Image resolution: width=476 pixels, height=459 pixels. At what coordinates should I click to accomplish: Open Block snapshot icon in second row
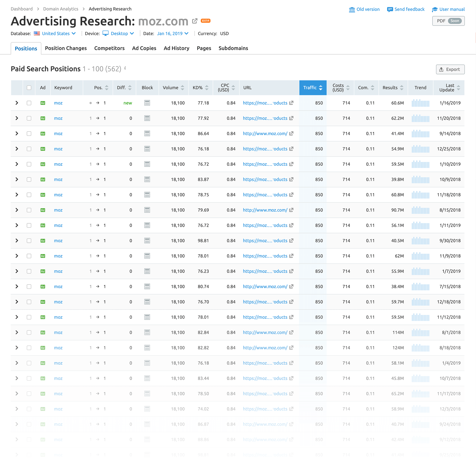click(x=147, y=118)
